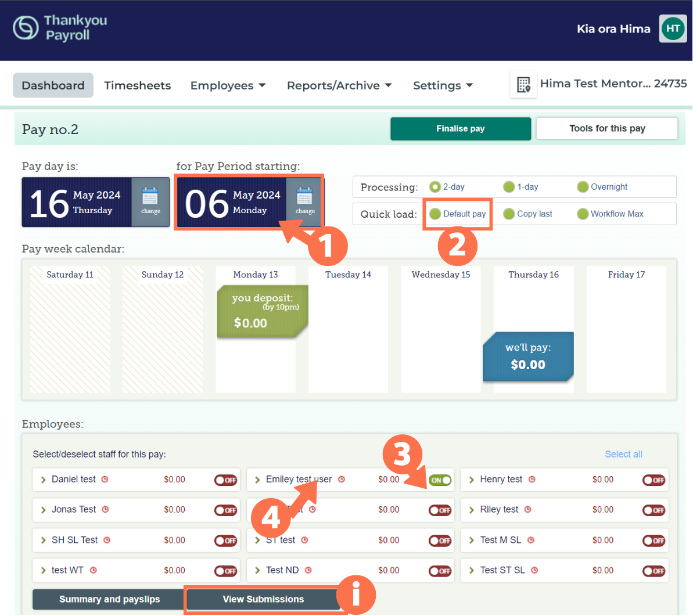Click the Finalise pay button
Image resolution: width=693 pixels, height=616 pixels.
coord(460,128)
